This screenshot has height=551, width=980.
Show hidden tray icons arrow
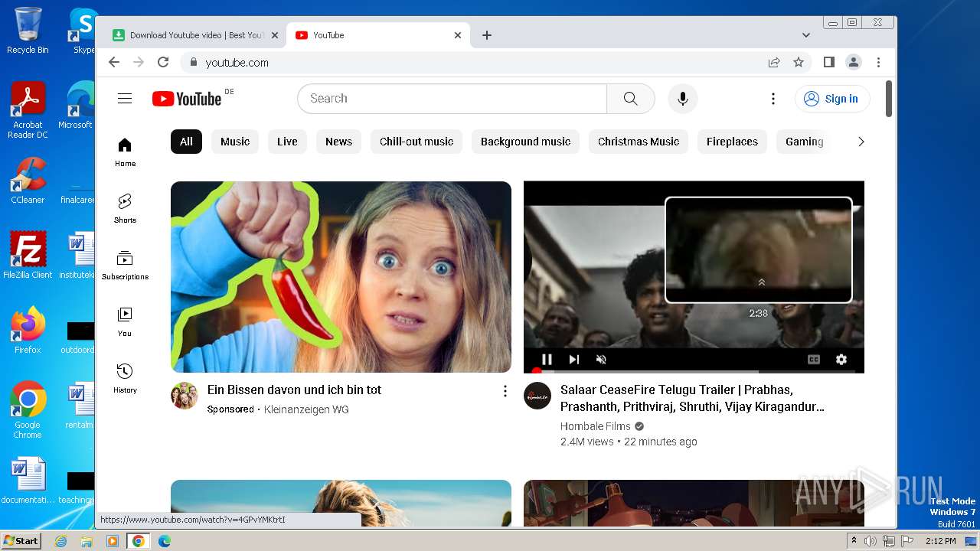click(854, 540)
